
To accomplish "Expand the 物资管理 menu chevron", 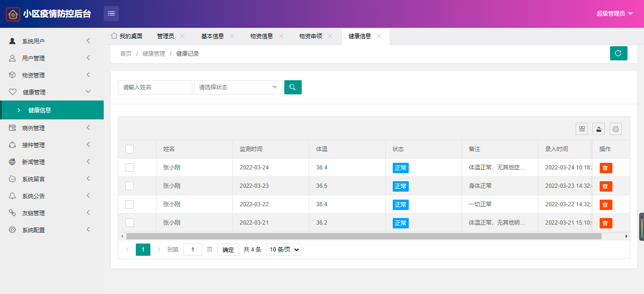I will [x=88, y=75].
